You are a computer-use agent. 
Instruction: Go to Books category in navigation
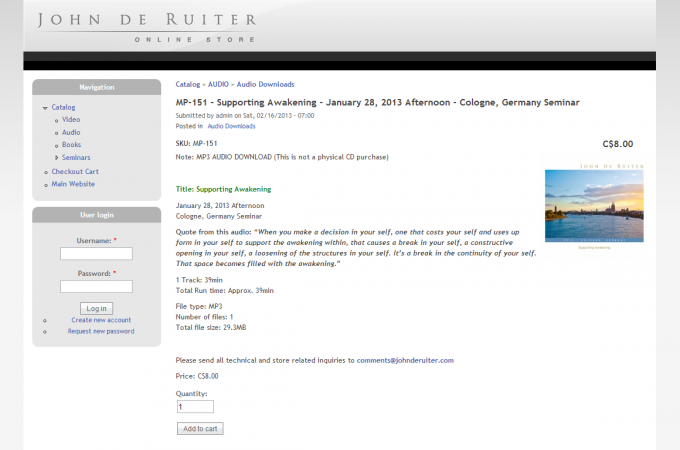coord(72,145)
